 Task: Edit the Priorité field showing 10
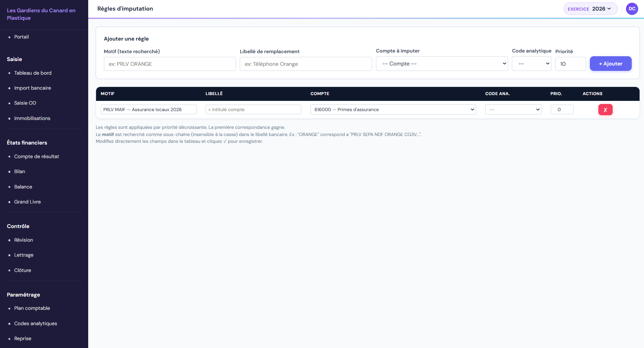point(570,64)
